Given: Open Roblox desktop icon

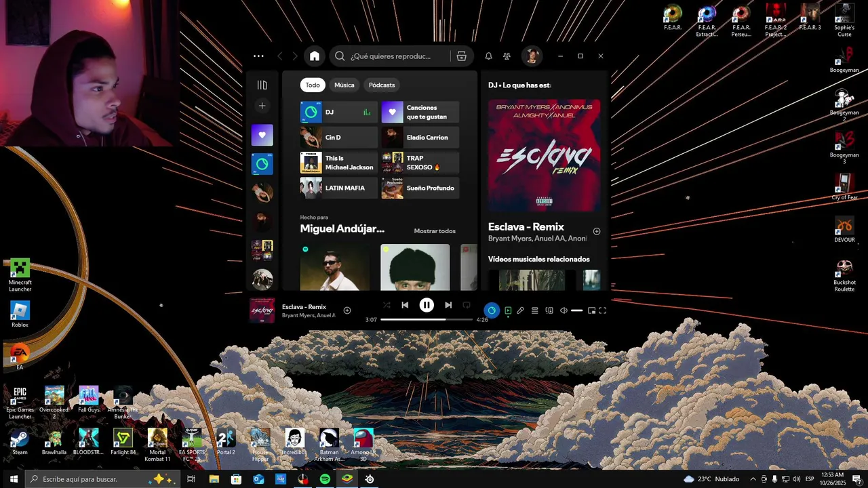Looking at the screenshot, I should click(x=20, y=314).
